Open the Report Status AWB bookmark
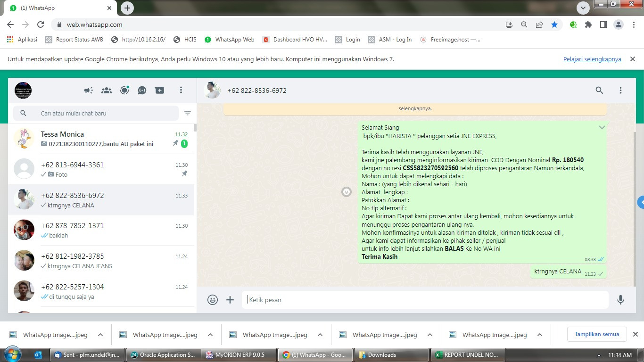644x362 pixels. coord(74,40)
